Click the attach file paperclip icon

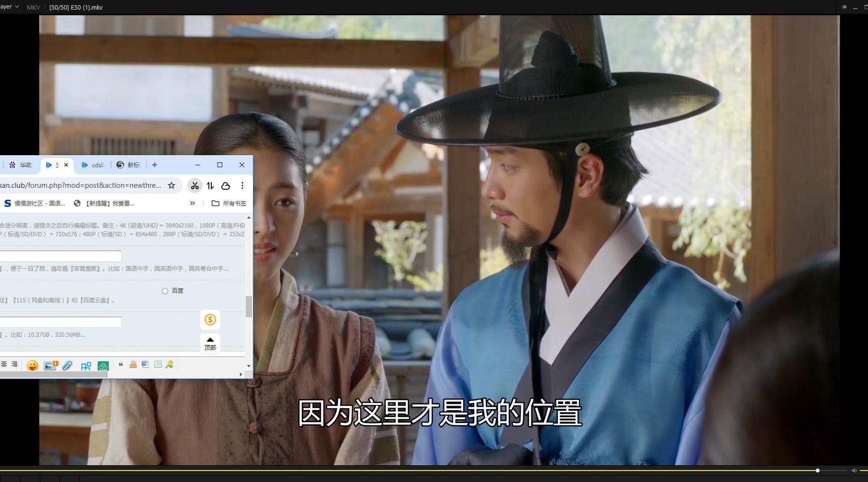click(x=67, y=365)
